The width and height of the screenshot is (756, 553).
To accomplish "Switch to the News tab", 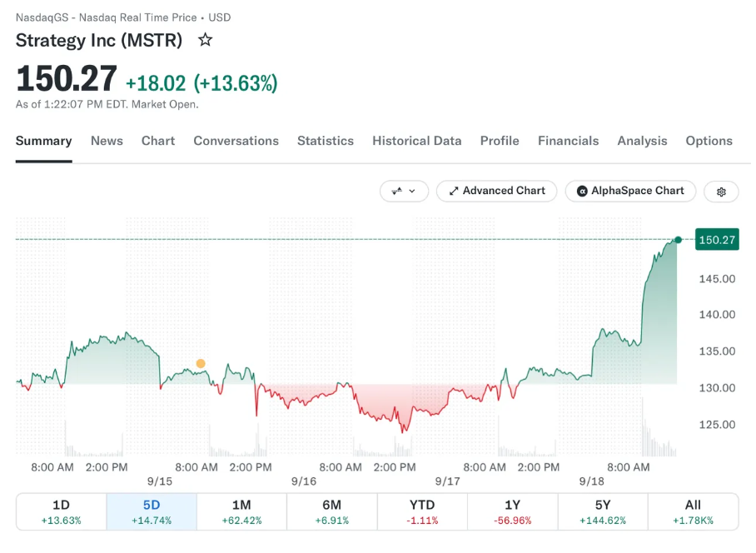I will [107, 141].
